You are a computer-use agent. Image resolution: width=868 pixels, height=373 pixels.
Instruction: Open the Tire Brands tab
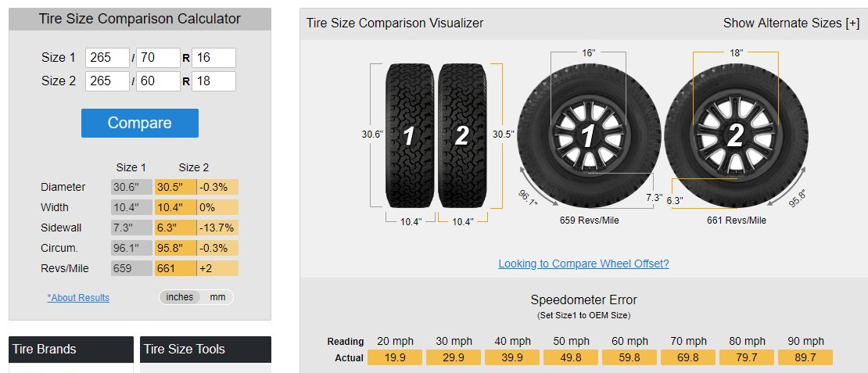(71, 350)
